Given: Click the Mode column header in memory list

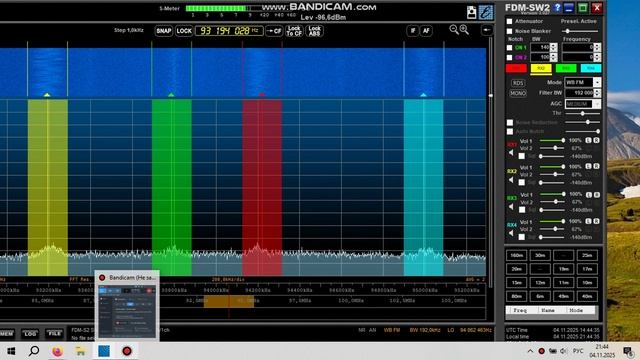Looking at the screenshot, I should [576, 310].
